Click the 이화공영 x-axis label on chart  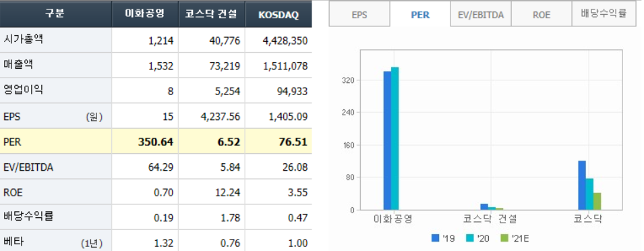tap(392, 219)
